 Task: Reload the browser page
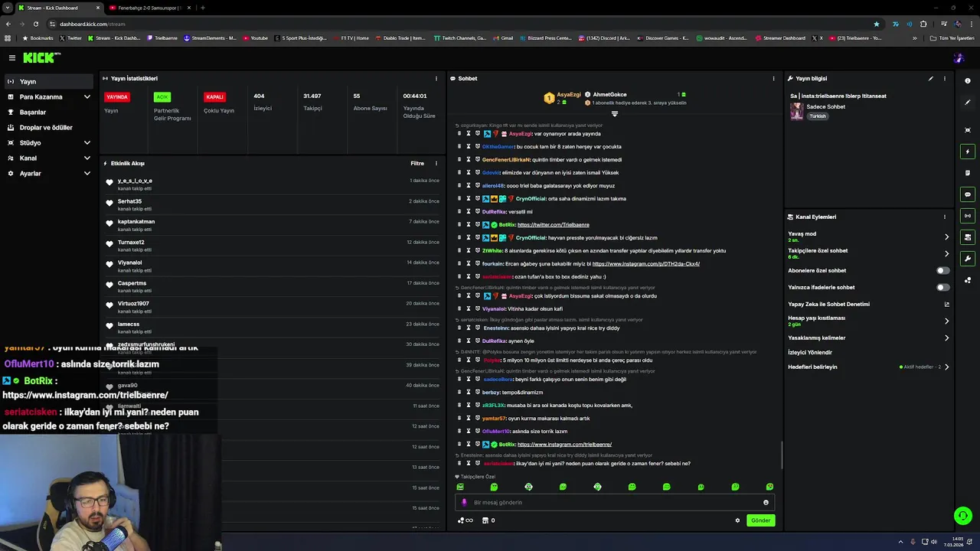(x=35, y=24)
